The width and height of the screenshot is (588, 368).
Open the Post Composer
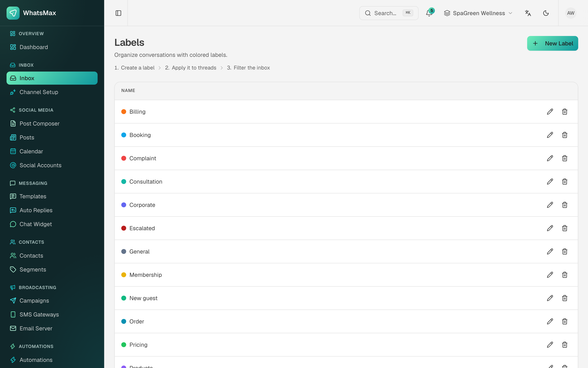tap(52, 124)
